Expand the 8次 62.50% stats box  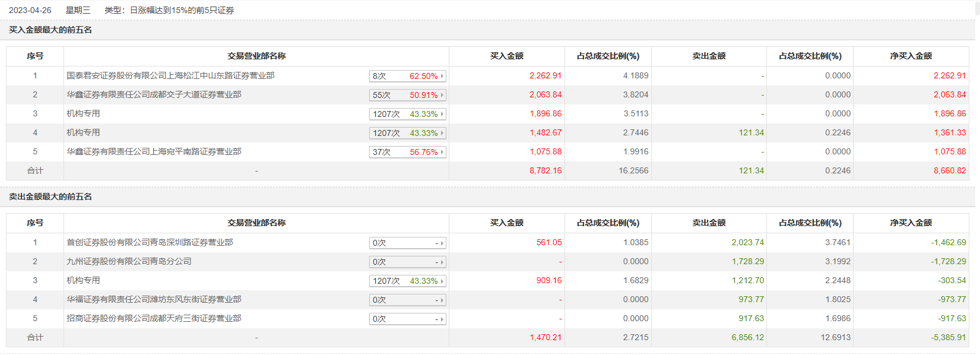(x=407, y=76)
